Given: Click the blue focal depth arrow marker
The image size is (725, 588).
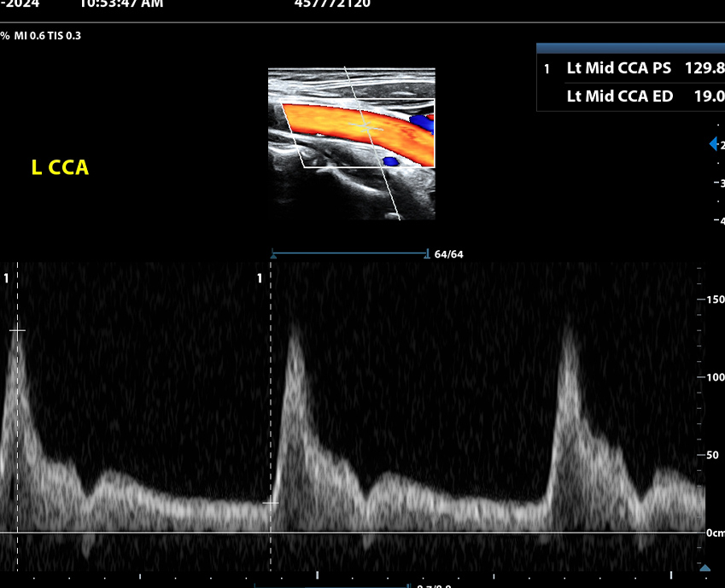Looking at the screenshot, I should [x=713, y=144].
